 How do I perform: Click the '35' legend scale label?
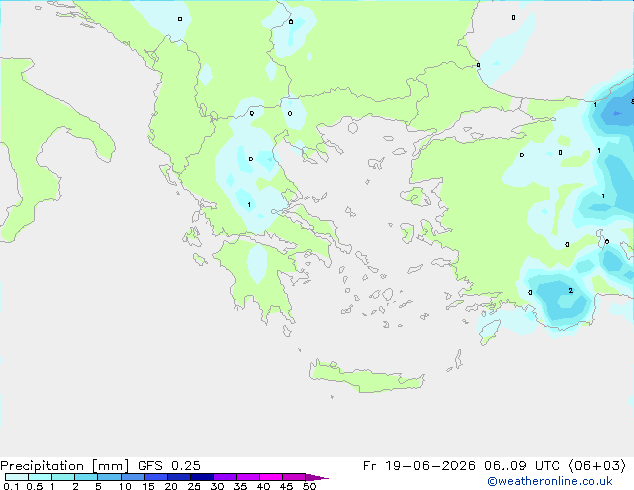point(240,486)
